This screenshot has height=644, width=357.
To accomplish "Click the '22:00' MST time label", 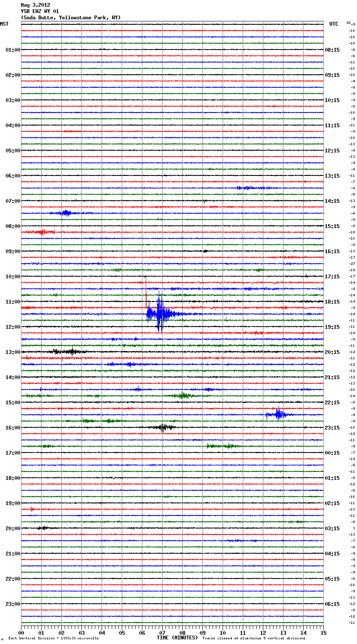I will [x=13, y=579].
